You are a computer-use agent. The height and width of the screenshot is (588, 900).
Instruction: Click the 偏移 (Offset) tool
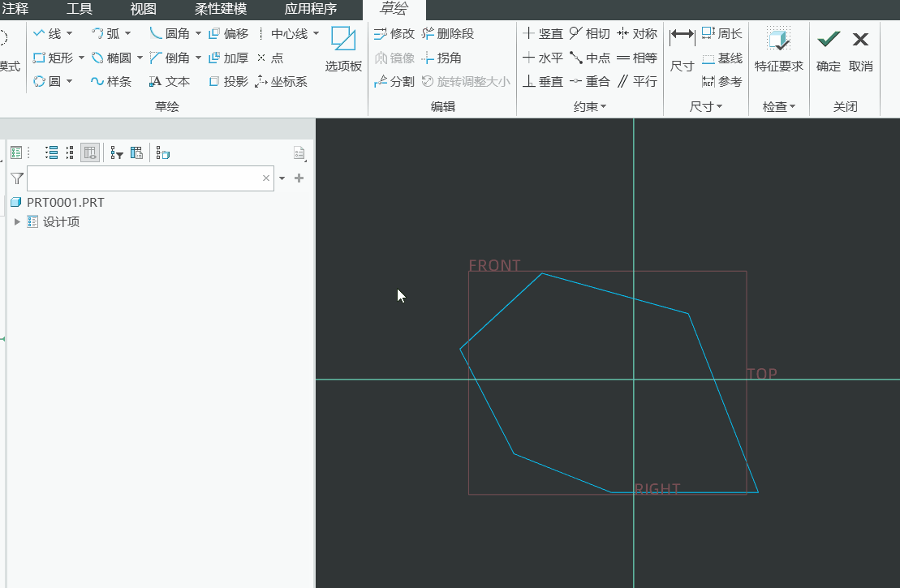coord(228,34)
